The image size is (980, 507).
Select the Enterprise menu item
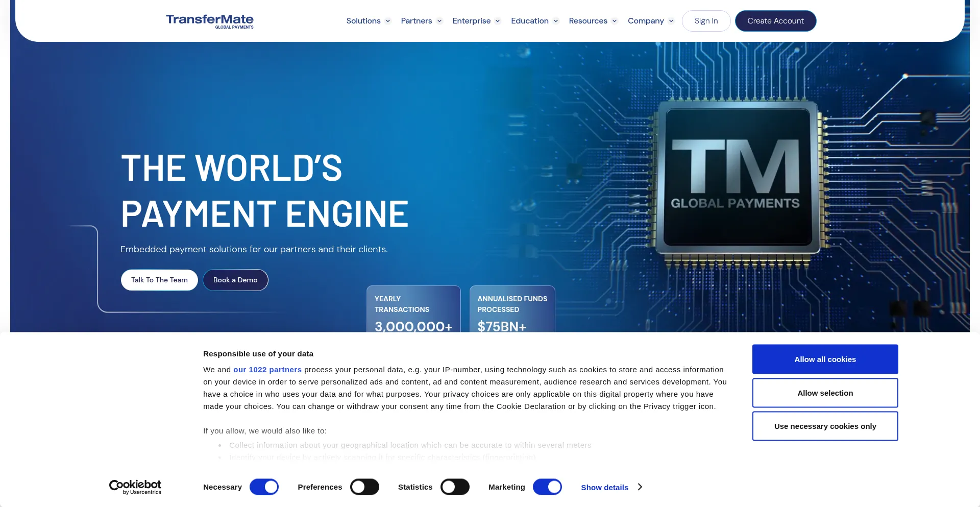[472, 21]
